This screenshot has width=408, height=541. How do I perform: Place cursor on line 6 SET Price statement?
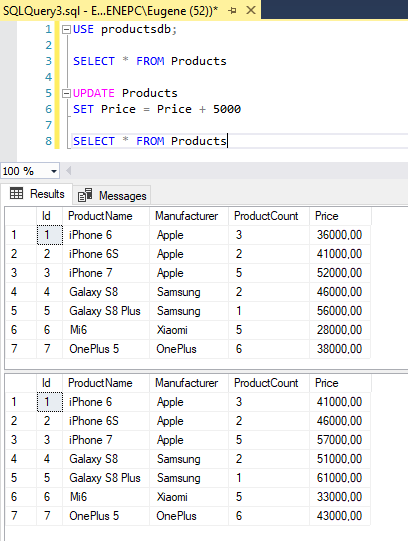(157, 109)
